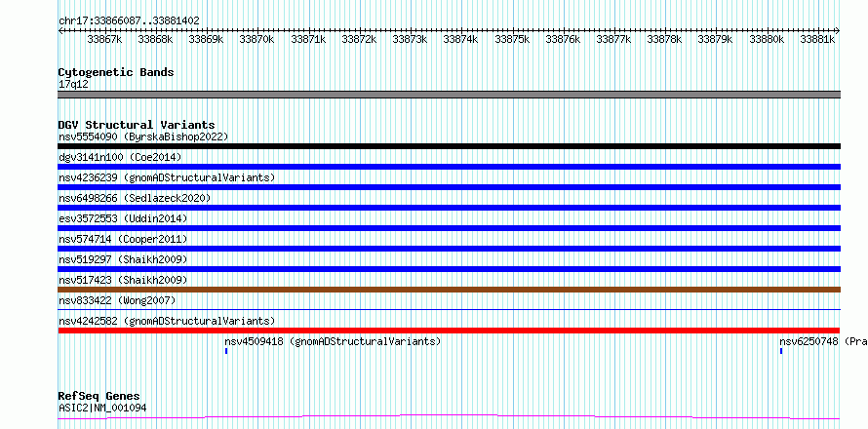Click the red nsv4242582 variant bar

tap(449, 331)
